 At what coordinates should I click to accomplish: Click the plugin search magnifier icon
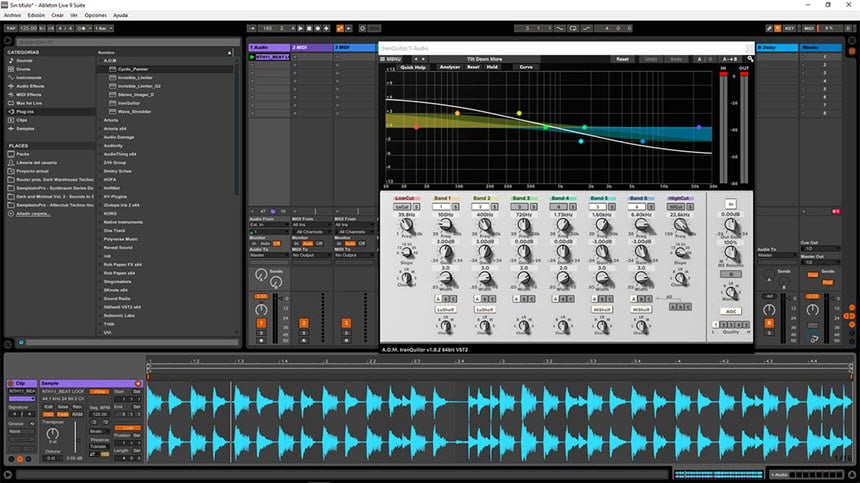[750, 59]
